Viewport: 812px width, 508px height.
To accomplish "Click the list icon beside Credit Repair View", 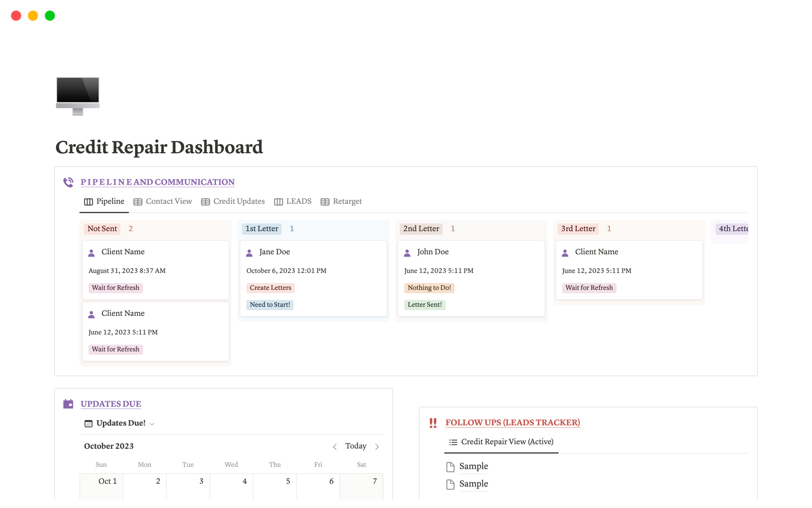I will 453,442.
